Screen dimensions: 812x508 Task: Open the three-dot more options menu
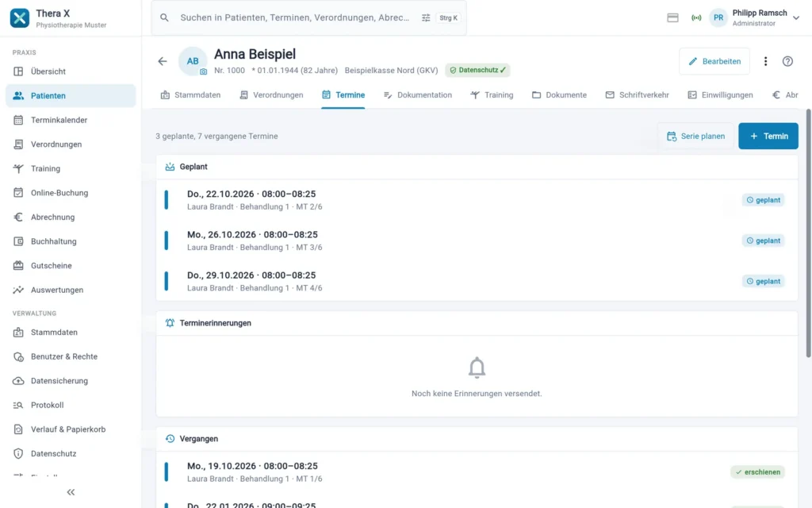pos(765,61)
